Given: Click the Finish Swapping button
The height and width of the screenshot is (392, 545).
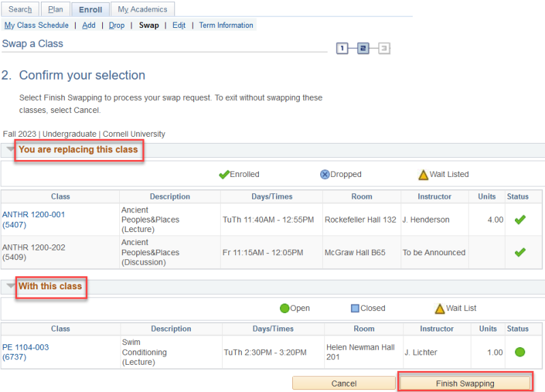Looking at the screenshot, I should point(465,382).
